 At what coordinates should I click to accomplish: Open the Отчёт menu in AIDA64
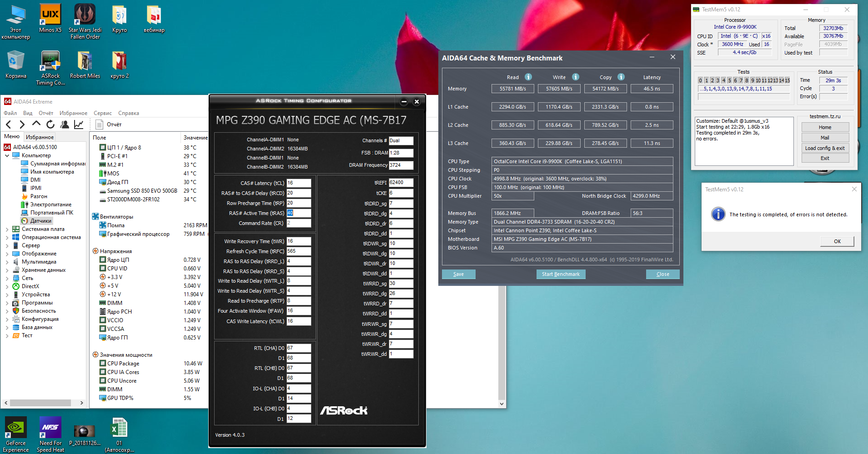point(46,113)
